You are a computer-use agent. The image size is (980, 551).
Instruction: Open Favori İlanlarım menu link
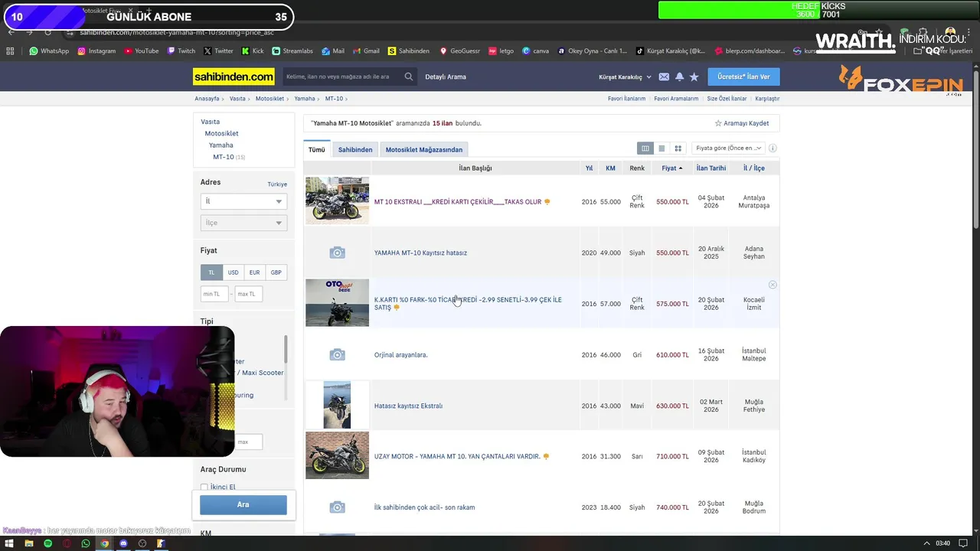(626, 99)
